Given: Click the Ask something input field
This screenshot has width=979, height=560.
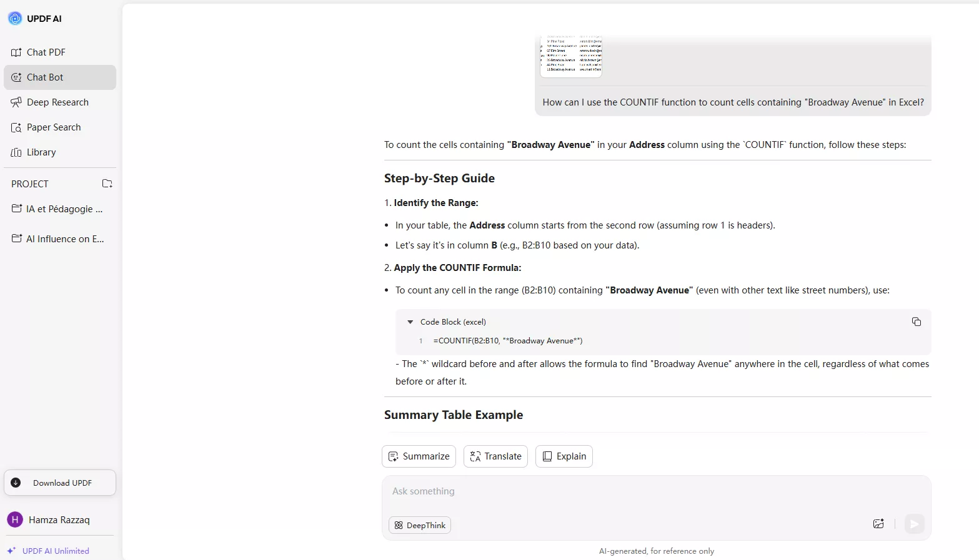Looking at the screenshot, I should pyautogui.click(x=625, y=492).
